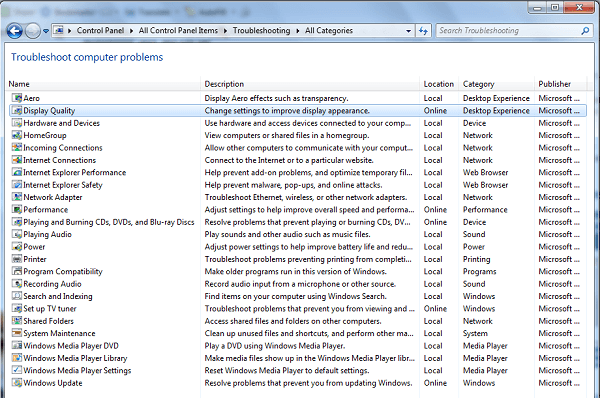600x398 pixels.
Task: Click the Control Panel icon in address bar
Action: click(x=59, y=30)
